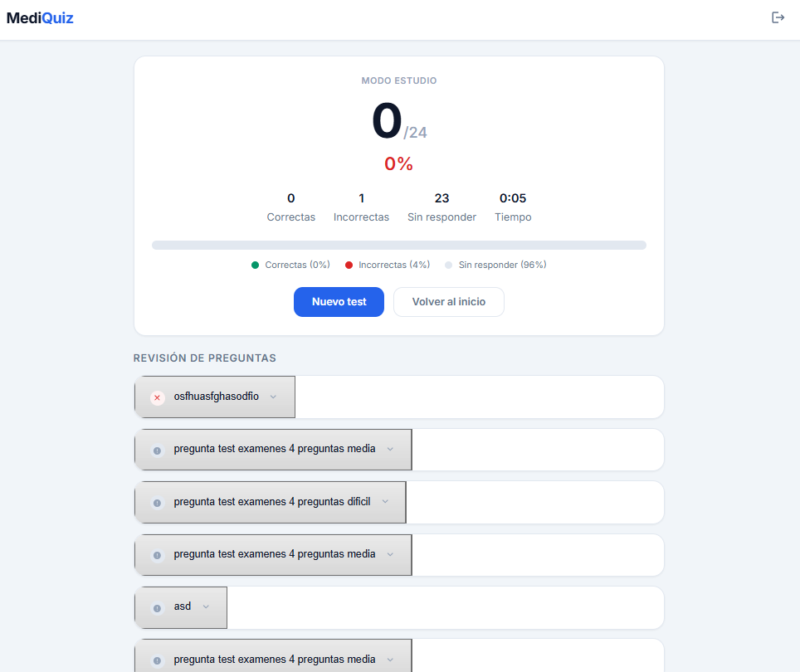Click the Tiempo value 0:05

coord(513,198)
